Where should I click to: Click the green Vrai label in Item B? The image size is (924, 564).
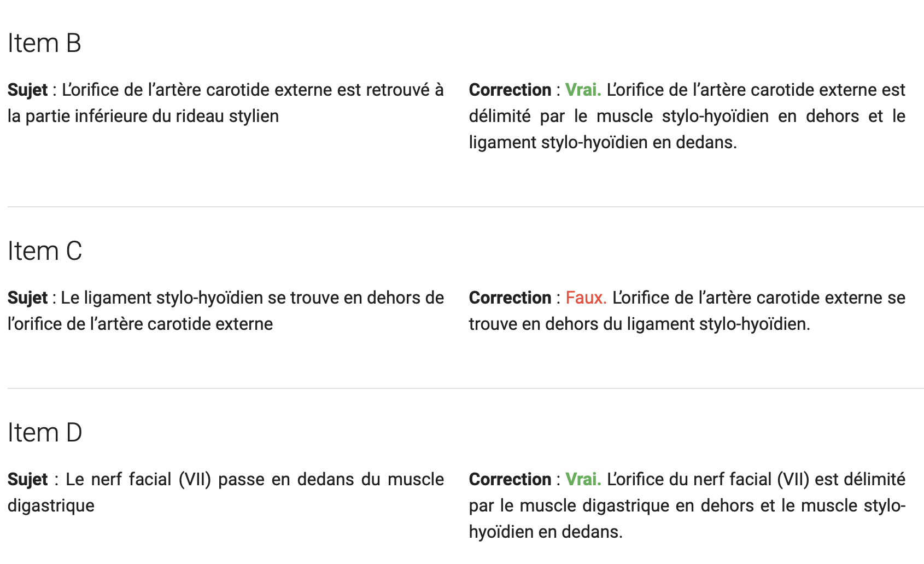point(583,90)
